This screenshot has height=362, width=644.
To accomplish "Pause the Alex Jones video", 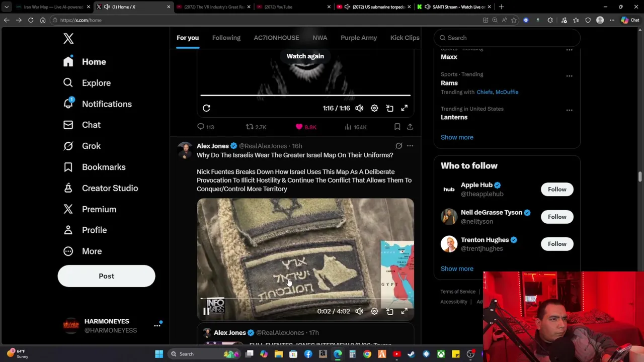I will pos(206,311).
